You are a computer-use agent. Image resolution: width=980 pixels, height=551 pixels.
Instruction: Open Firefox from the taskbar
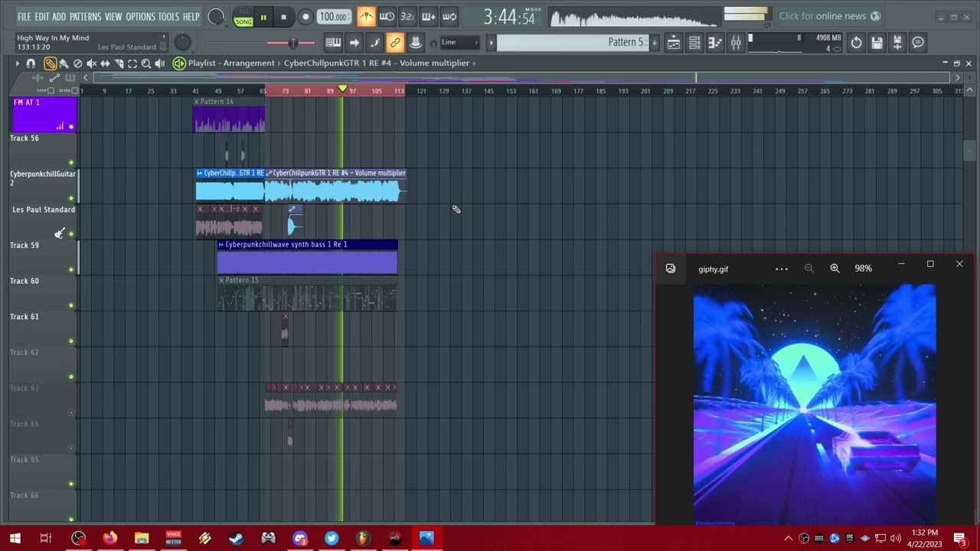(110, 539)
